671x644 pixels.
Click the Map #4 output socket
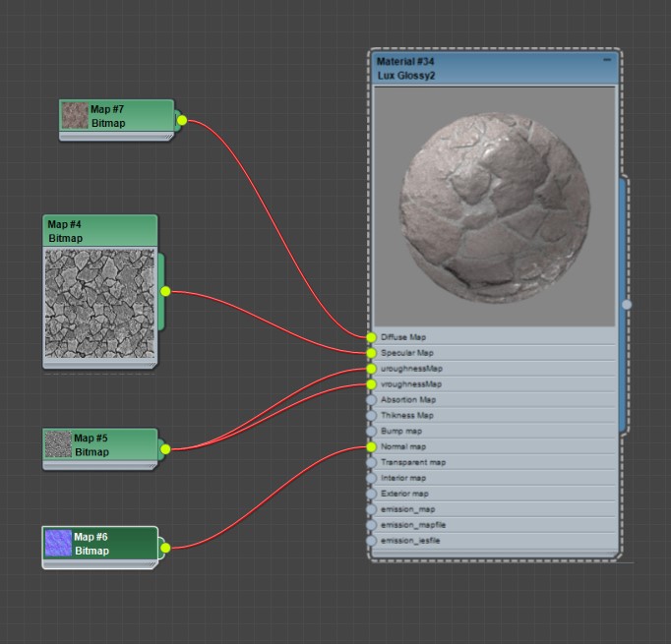click(165, 291)
